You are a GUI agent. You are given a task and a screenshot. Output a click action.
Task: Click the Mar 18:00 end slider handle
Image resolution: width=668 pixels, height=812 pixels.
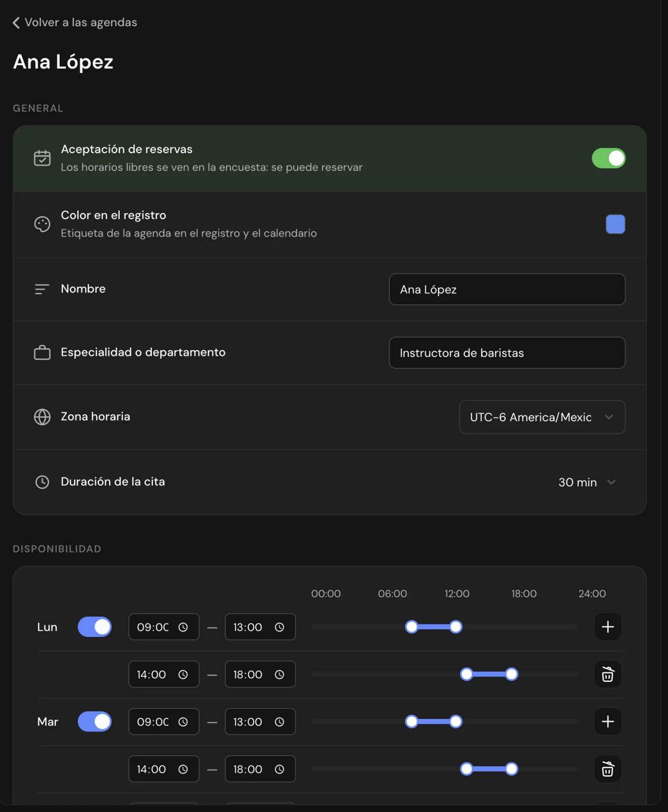click(511, 769)
